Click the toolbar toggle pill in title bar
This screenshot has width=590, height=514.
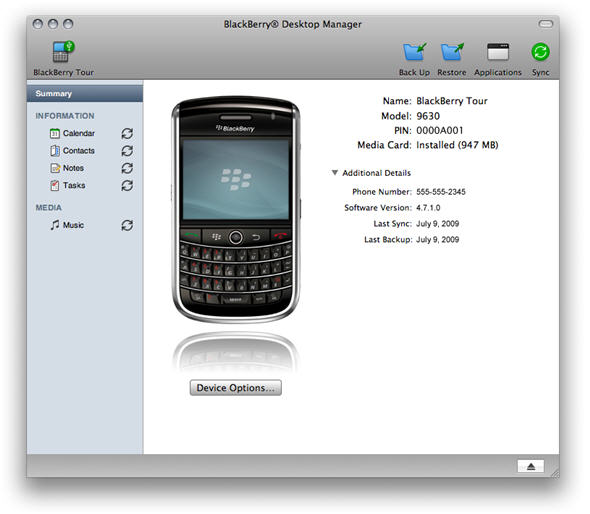click(545, 24)
